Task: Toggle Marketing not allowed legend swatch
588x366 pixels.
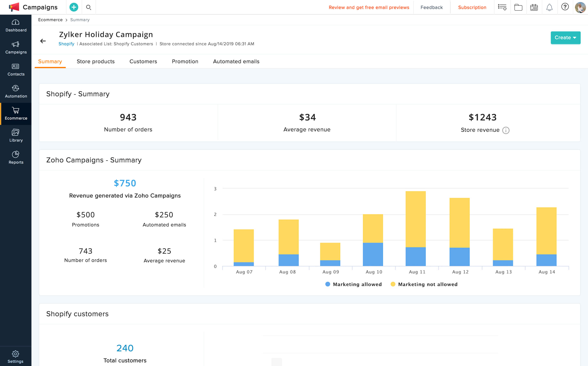Action: point(393,284)
